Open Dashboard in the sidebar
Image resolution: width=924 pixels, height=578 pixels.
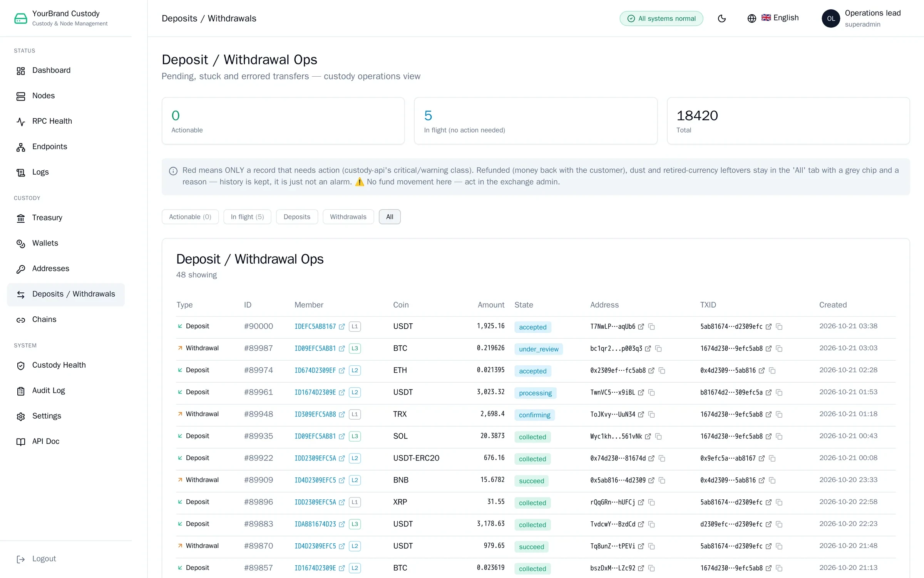coord(66,71)
